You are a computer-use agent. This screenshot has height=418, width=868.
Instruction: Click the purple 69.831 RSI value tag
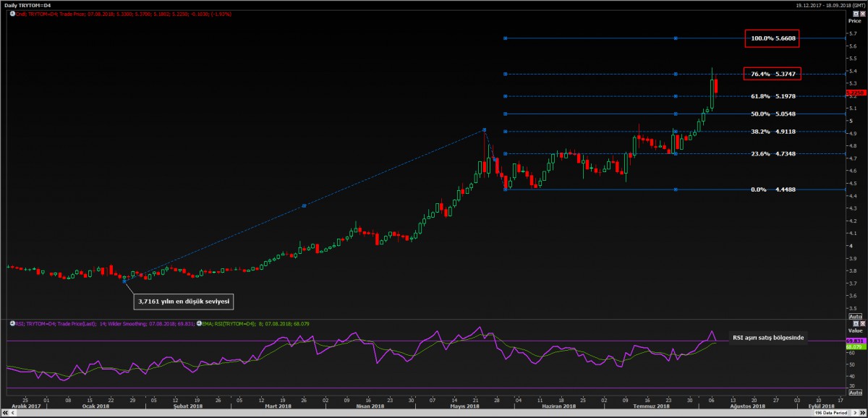click(854, 340)
